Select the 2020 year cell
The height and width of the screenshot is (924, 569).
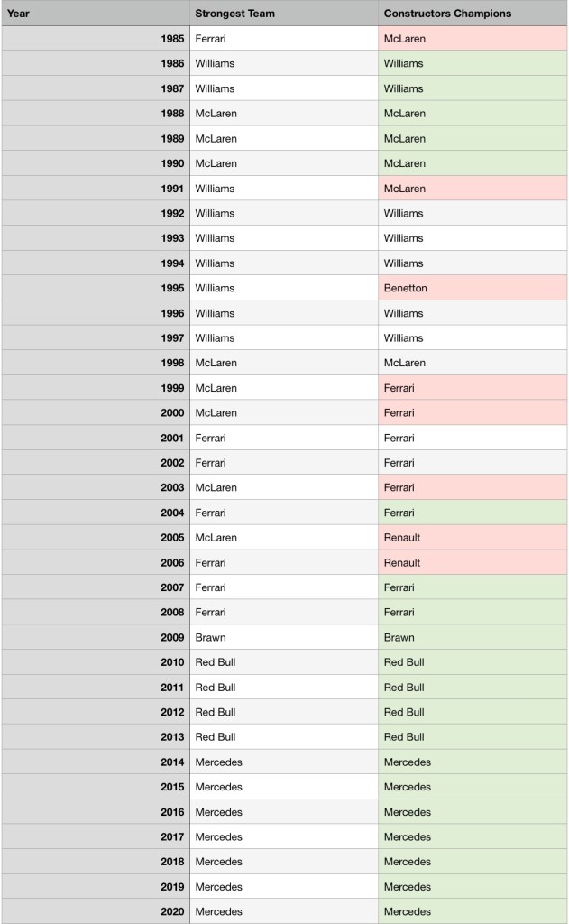(x=95, y=911)
